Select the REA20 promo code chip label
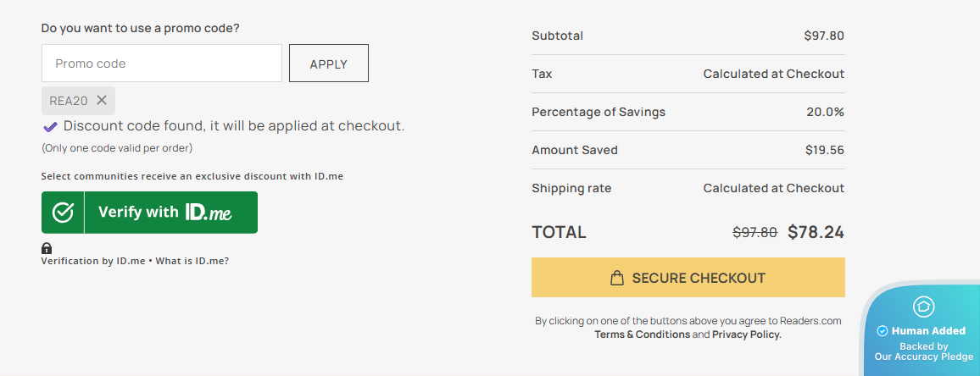980x376 pixels. [x=69, y=101]
